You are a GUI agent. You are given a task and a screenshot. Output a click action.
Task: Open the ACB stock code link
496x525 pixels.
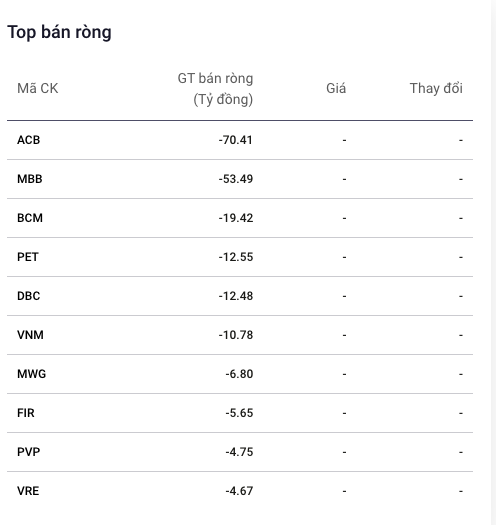pos(28,140)
